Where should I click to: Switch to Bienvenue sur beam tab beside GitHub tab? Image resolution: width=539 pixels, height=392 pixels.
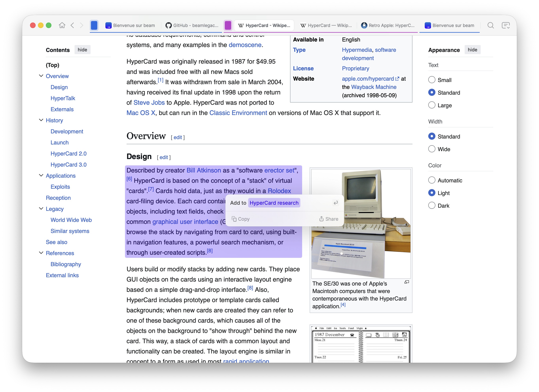click(x=130, y=25)
